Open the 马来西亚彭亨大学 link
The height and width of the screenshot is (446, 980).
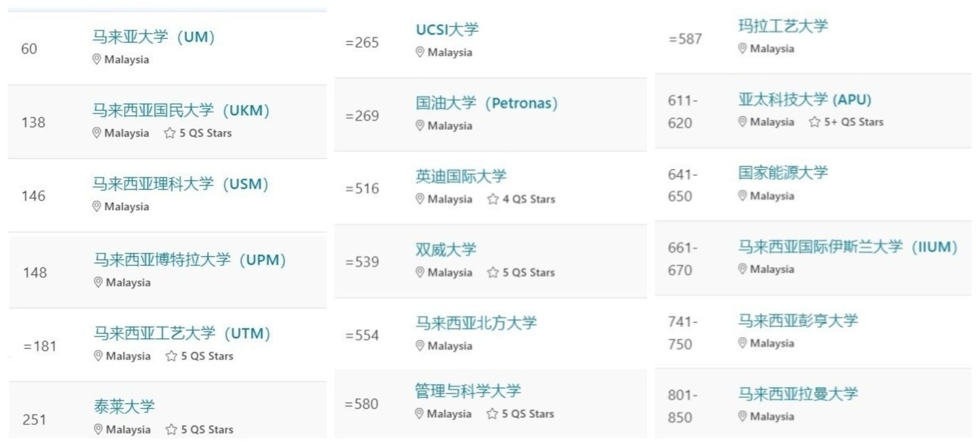pyautogui.click(x=798, y=320)
